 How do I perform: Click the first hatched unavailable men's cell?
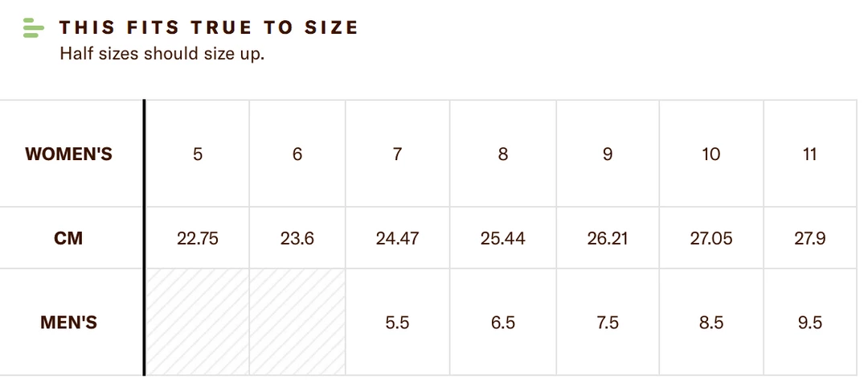198,323
